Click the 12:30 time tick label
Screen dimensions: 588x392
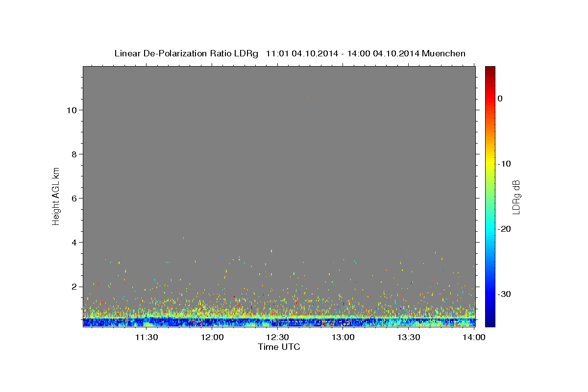[x=278, y=338]
